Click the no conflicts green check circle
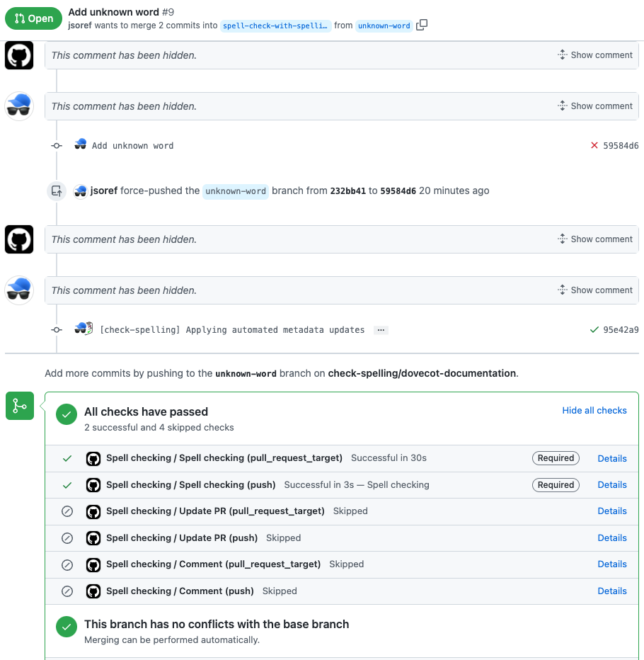The image size is (644, 660). 67,627
